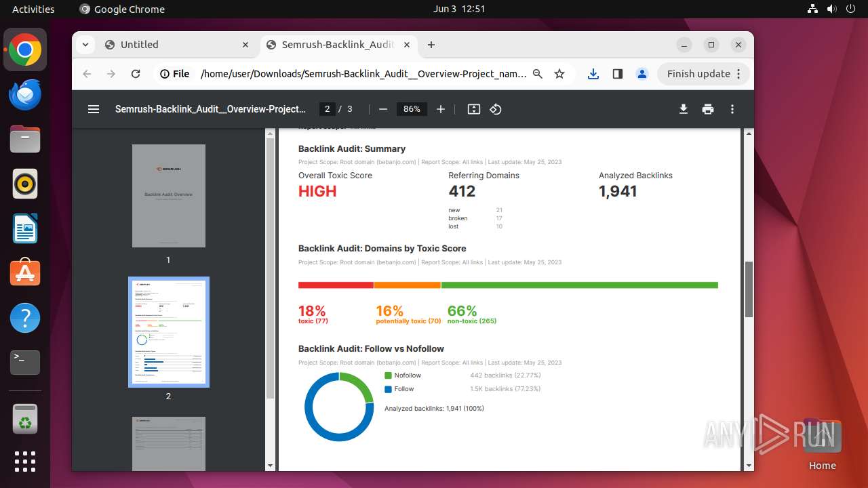Click the Analyzed Backlinks value 1,941
Image resolution: width=868 pixels, height=488 pixels.
[x=618, y=191]
